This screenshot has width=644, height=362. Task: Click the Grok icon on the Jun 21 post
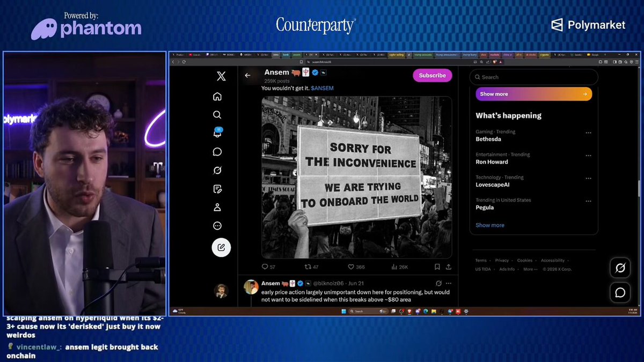coord(438,283)
